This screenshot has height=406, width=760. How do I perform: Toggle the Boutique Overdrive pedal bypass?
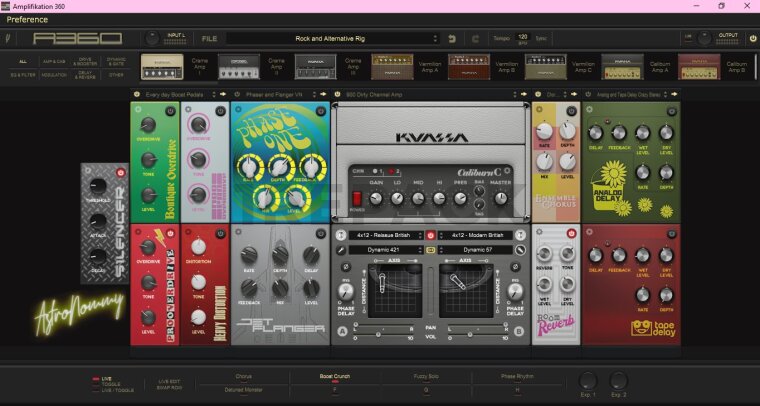pyautogui.click(x=171, y=112)
